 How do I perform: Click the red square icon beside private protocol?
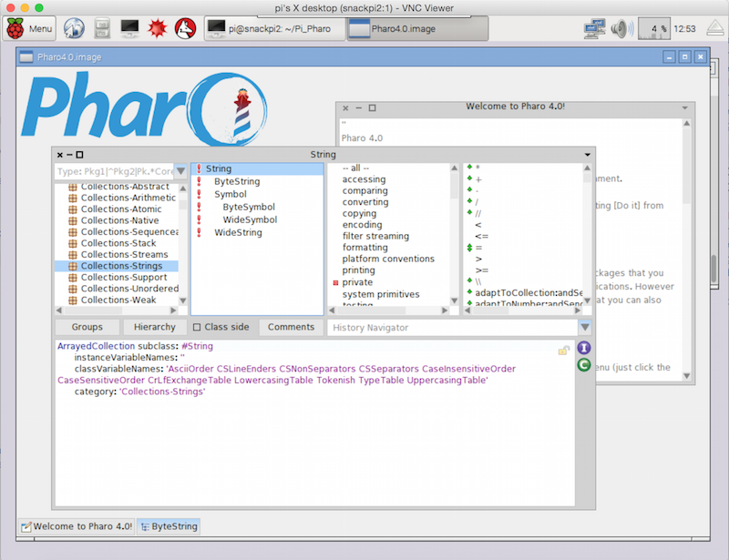pyautogui.click(x=335, y=282)
